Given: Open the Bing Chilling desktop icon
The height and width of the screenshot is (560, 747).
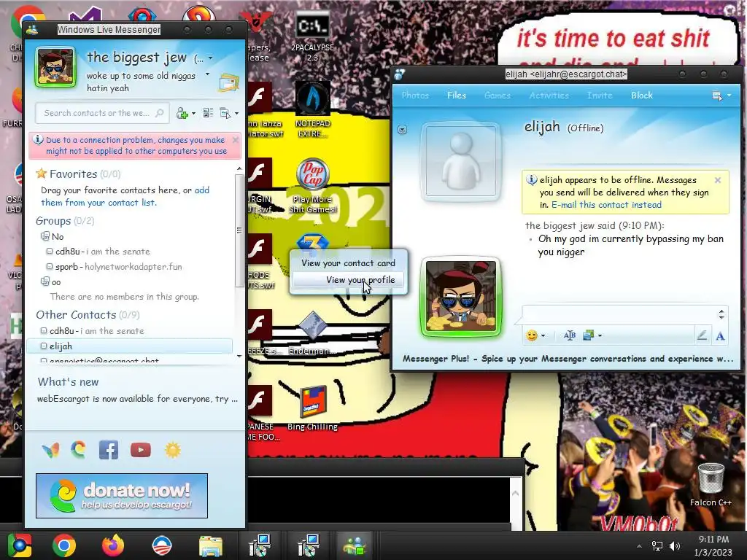Looking at the screenshot, I should 312,408.
